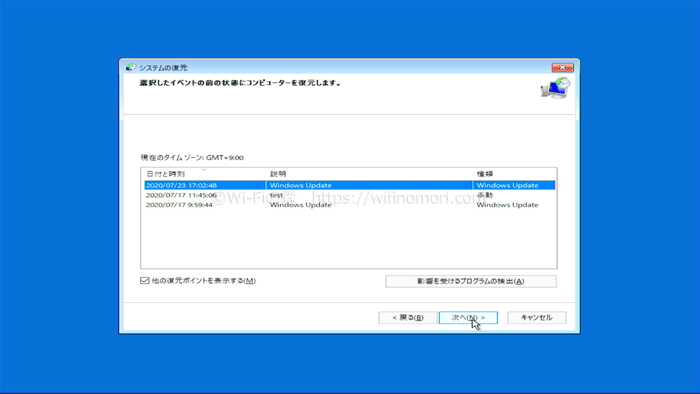Click the restore computer clock icon in header

coord(555,88)
